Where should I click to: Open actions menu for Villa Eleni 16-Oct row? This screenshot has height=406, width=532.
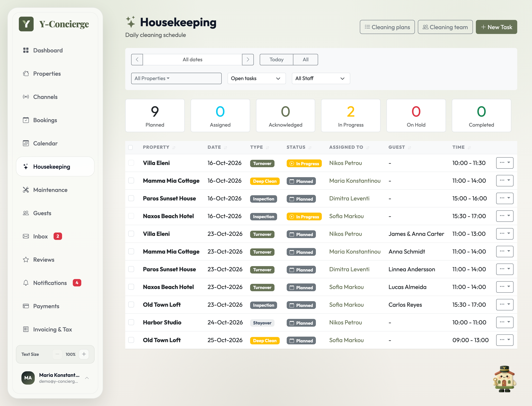pyautogui.click(x=505, y=163)
